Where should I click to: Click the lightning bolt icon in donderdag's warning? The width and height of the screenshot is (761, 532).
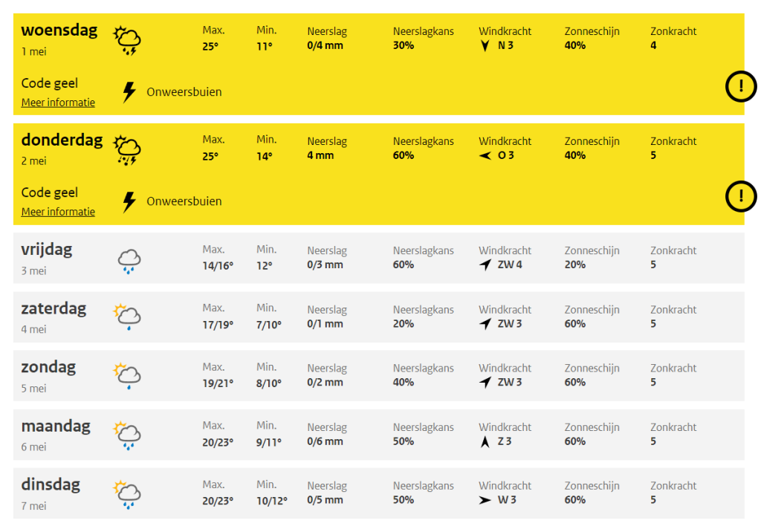tap(129, 201)
